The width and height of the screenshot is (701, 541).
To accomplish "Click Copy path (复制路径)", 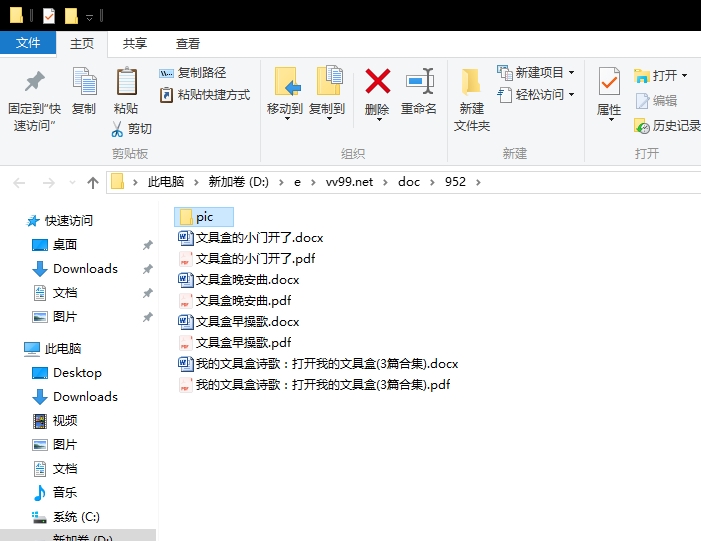I will 193,72.
